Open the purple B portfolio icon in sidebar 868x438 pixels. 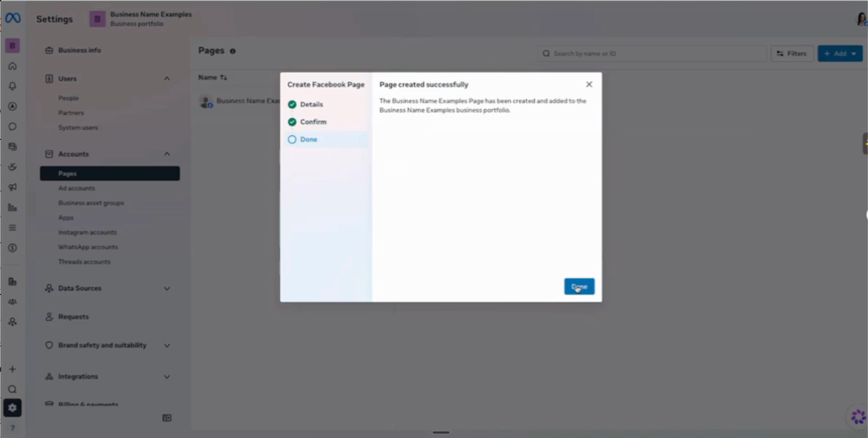tap(13, 46)
